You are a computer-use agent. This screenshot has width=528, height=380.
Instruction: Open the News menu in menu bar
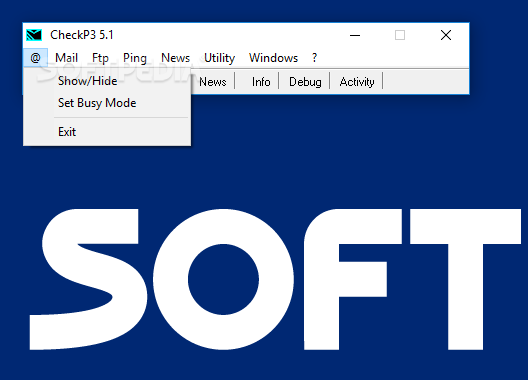pos(175,58)
